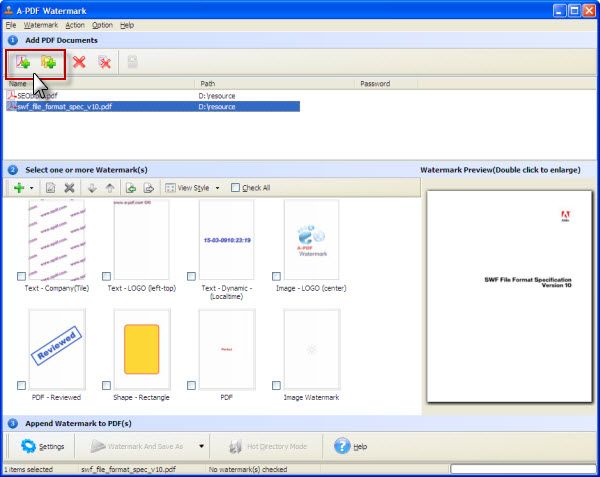Select the Reviewed stamp thumbnail
Viewport: 600px width, 477px height.
(x=57, y=349)
